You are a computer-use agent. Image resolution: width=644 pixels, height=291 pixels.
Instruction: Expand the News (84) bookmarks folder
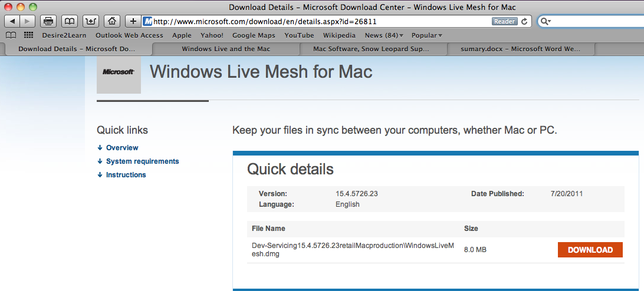[384, 35]
